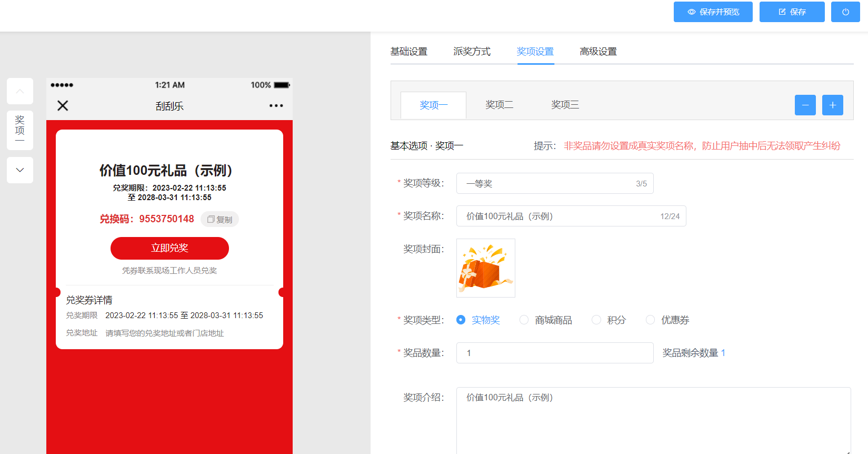
Task: Click the red warning hint about 非奖品
Action: pyautogui.click(x=702, y=146)
